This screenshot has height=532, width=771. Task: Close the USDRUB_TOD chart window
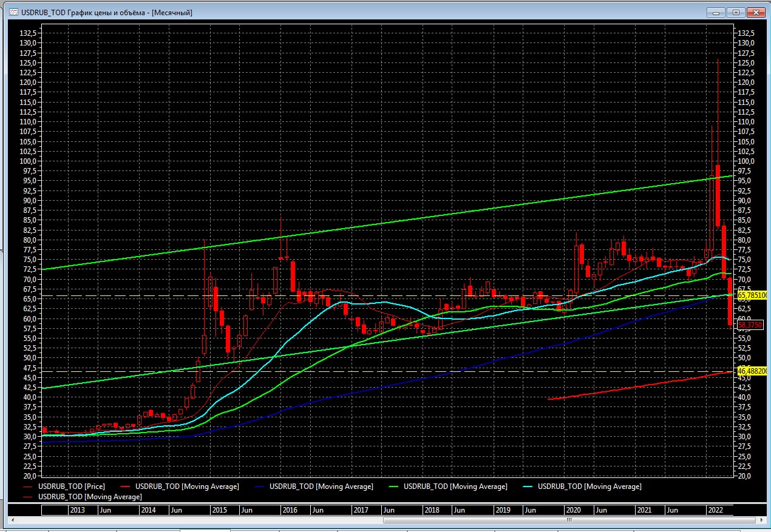(756, 12)
